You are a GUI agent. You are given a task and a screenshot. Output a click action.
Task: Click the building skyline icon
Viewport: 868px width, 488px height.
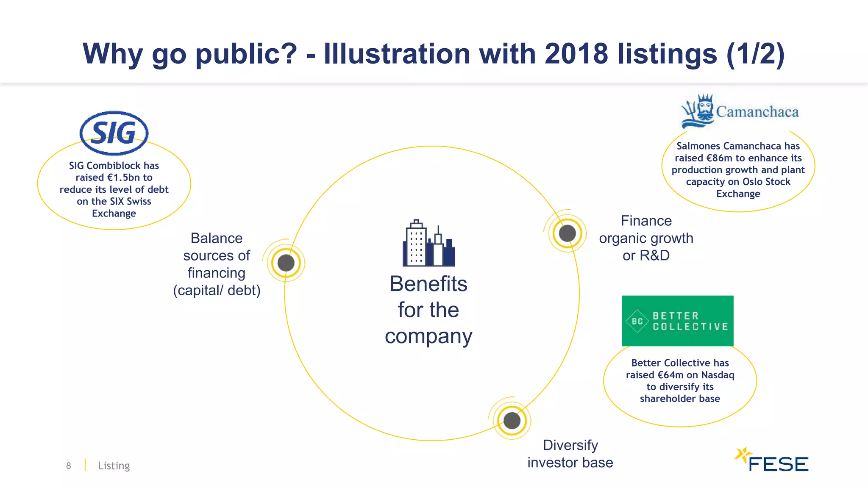428,243
